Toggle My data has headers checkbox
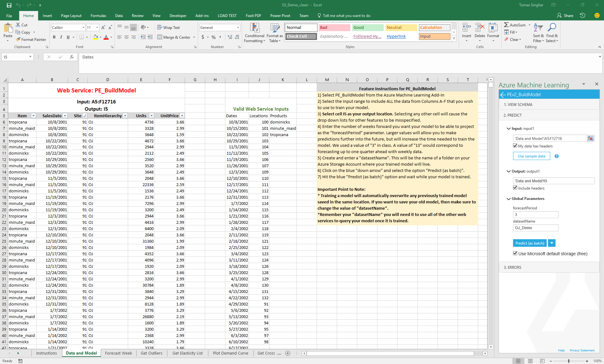 (515, 146)
